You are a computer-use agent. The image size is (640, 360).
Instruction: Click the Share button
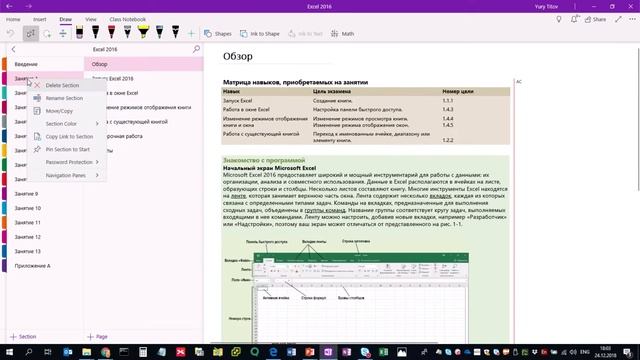[x=595, y=19]
